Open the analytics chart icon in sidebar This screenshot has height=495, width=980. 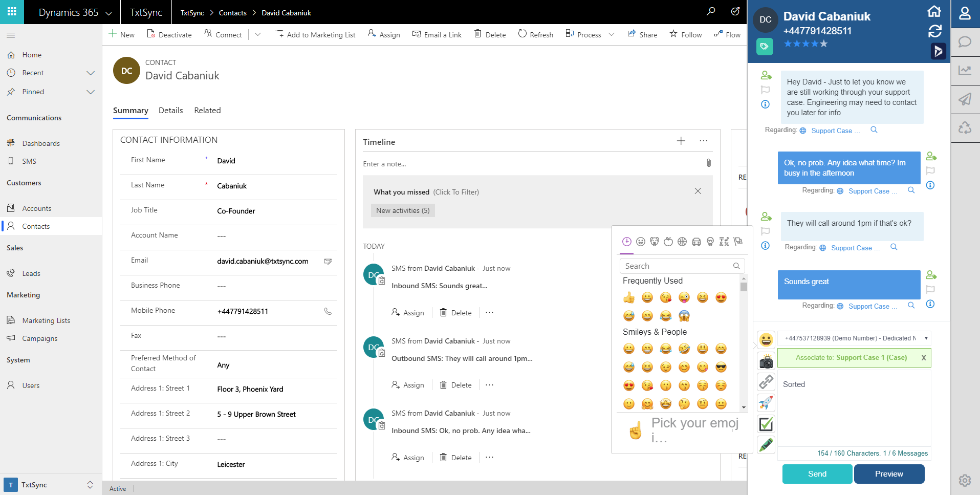[x=965, y=70]
